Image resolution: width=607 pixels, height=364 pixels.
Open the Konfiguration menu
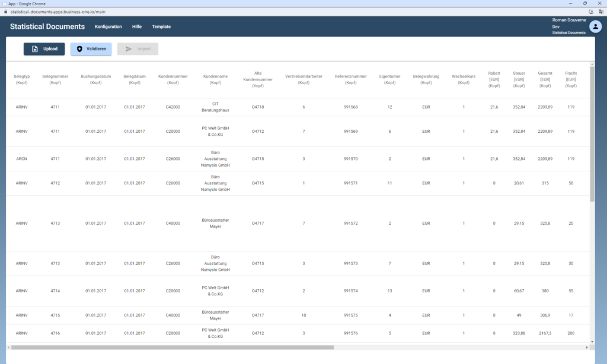pos(108,27)
